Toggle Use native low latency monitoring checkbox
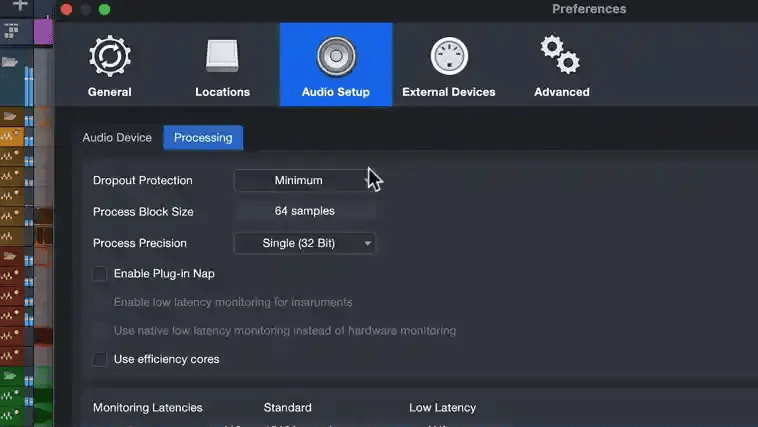The image size is (758, 427). click(x=100, y=331)
